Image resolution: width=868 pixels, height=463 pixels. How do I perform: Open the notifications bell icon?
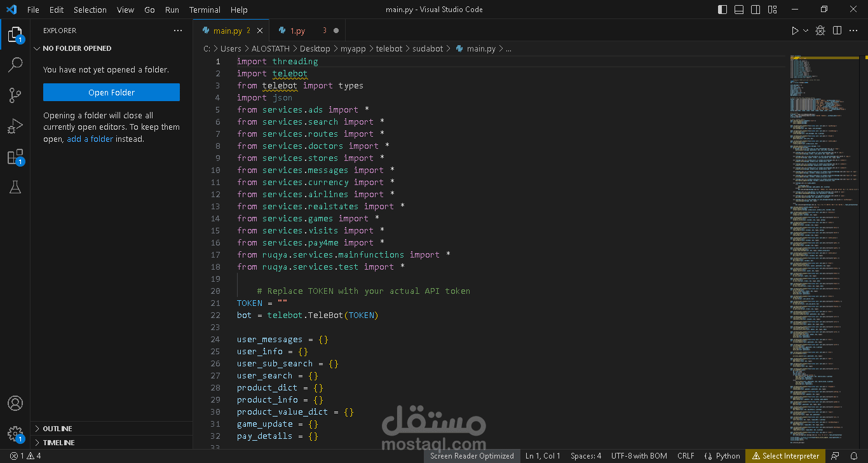tap(855, 456)
